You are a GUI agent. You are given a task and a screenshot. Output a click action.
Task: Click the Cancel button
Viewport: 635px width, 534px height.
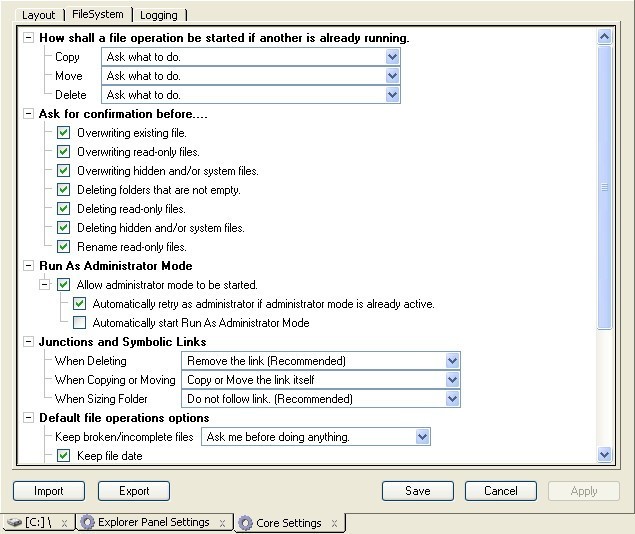click(x=501, y=491)
